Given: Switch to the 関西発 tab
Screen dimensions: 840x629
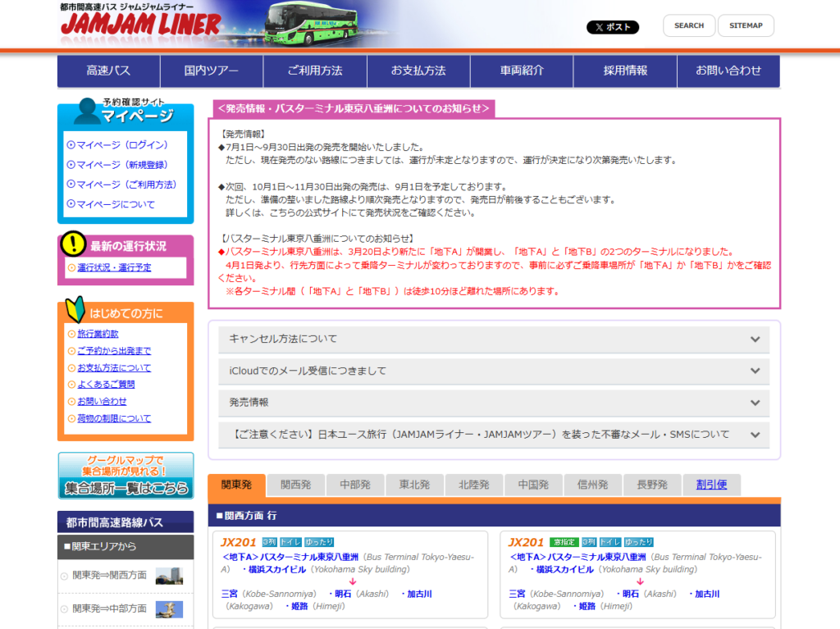Looking at the screenshot, I should (295, 485).
